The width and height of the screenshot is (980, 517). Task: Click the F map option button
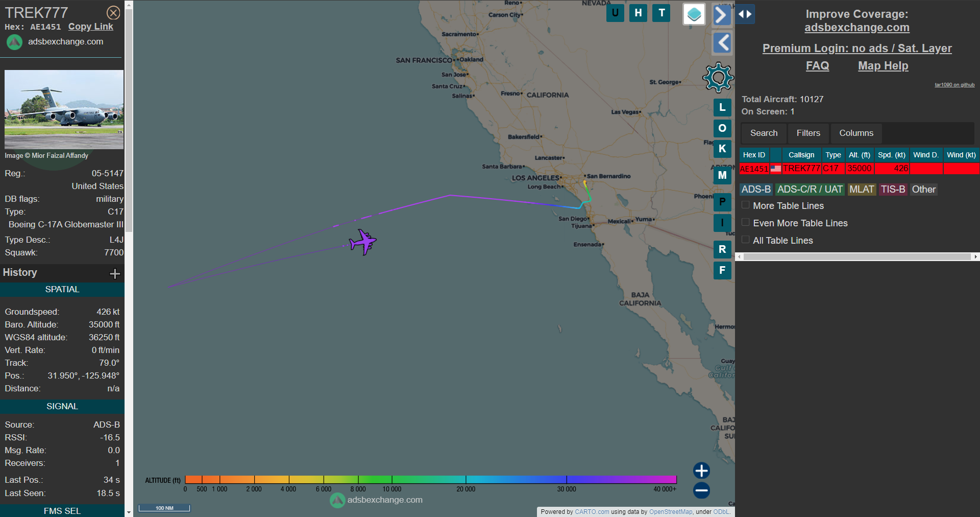pyautogui.click(x=722, y=270)
